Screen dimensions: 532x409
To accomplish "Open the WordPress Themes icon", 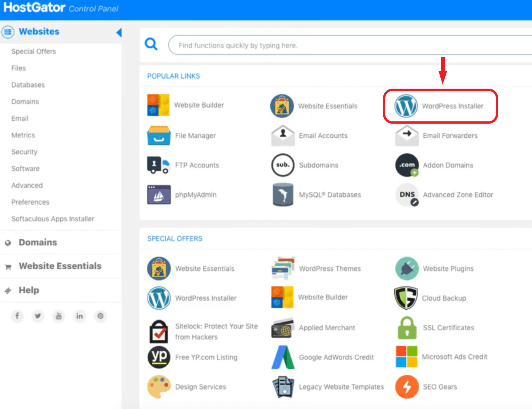I will [283, 268].
